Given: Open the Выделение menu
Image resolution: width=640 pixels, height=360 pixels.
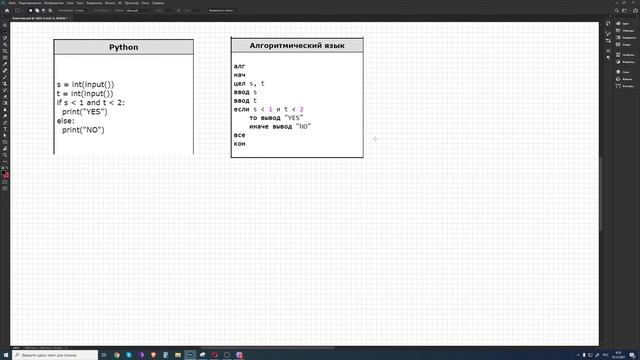Looking at the screenshot, I should coord(94,3).
